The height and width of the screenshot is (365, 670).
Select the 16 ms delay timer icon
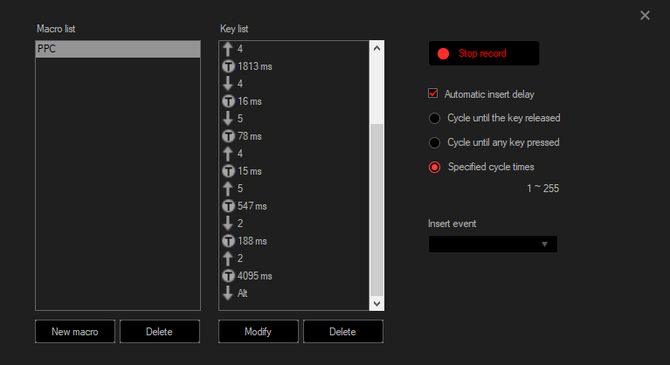tap(228, 101)
